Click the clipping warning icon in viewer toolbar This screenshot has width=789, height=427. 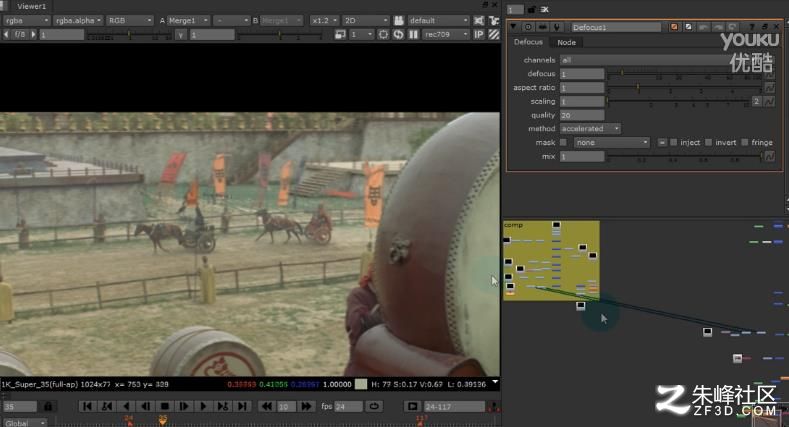click(x=479, y=21)
